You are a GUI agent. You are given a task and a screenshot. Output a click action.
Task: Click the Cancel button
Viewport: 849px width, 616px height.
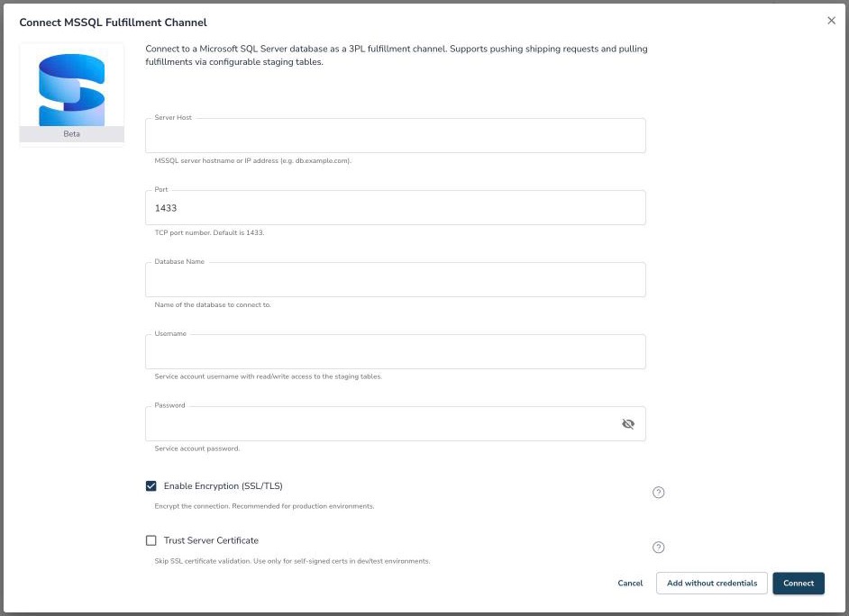click(x=630, y=583)
